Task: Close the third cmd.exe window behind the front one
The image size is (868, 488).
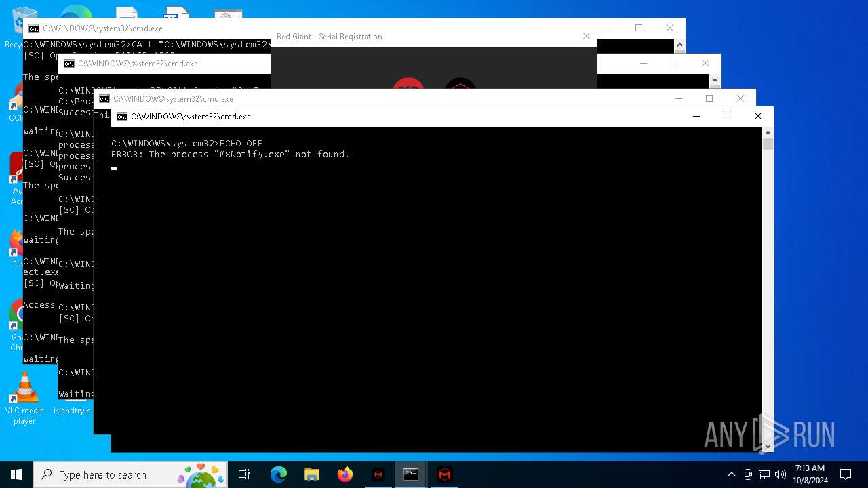Action: click(741, 98)
